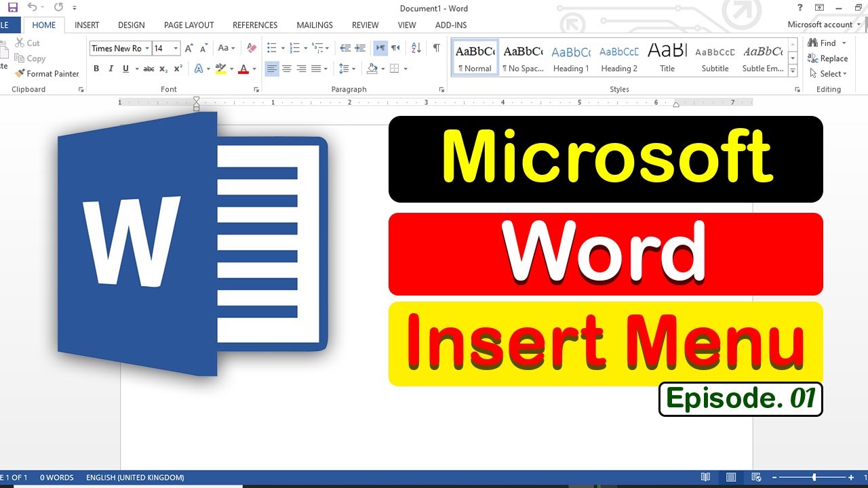Open Customize Quick Access Toolbar arrow

(75, 8)
